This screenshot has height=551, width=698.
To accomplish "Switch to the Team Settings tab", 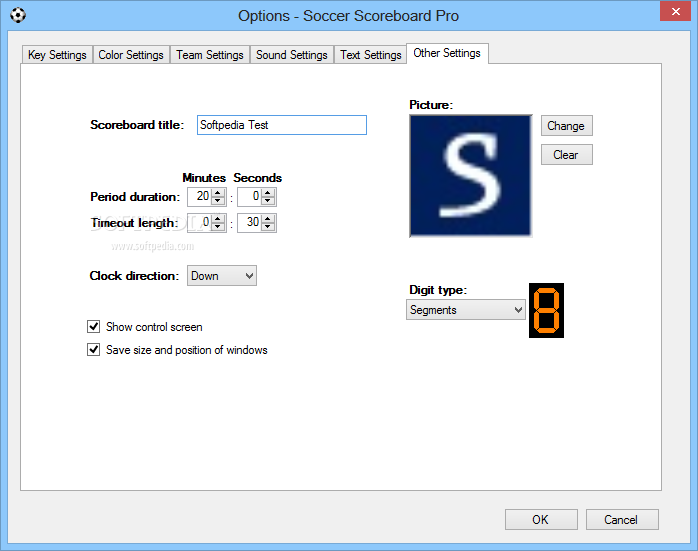I will point(210,55).
